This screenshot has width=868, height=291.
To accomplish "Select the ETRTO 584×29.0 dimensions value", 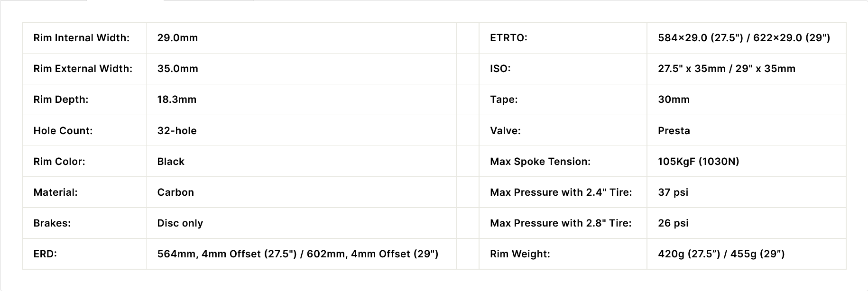I will click(x=744, y=38).
